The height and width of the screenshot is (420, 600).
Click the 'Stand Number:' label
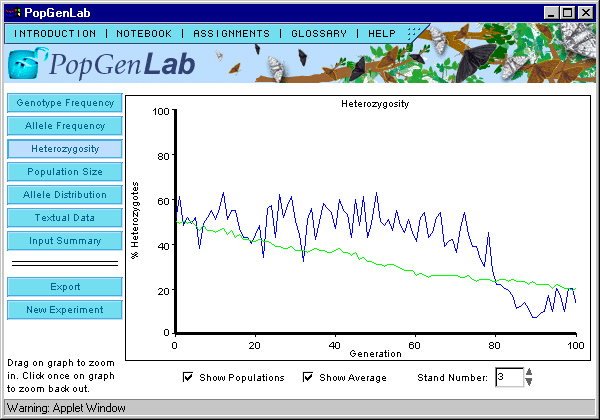coord(452,378)
